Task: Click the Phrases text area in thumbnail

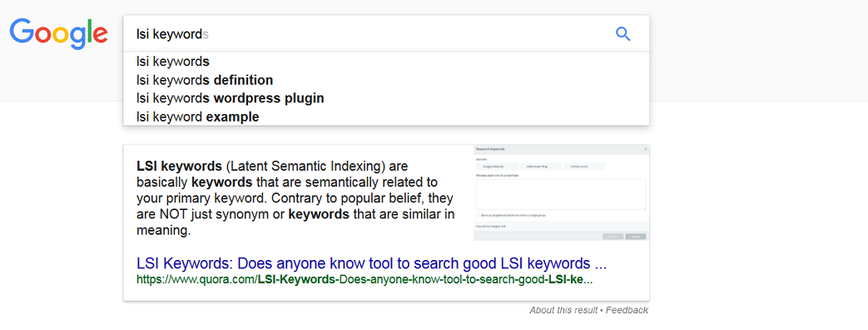Action: click(x=561, y=194)
